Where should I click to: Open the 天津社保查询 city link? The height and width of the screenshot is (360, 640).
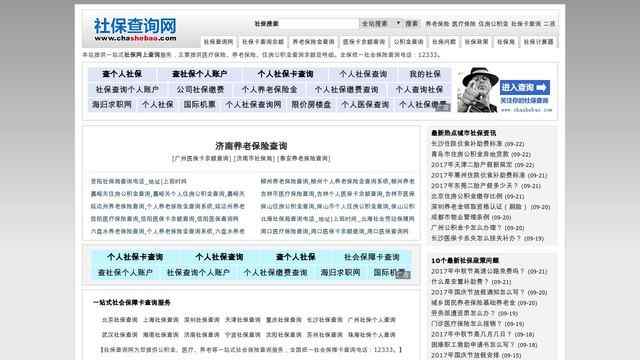[x=243, y=320]
